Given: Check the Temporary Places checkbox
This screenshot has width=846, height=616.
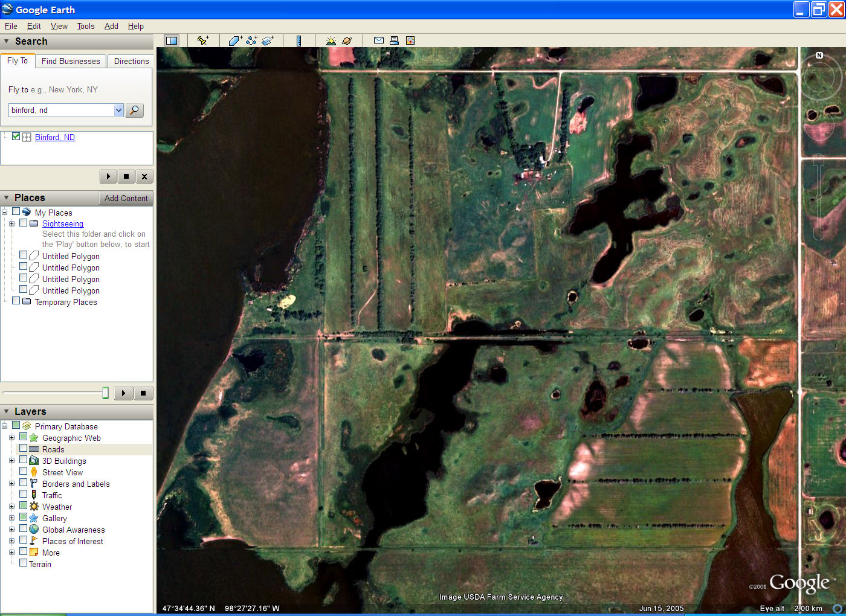Looking at the screenshot, I should 16,301.
